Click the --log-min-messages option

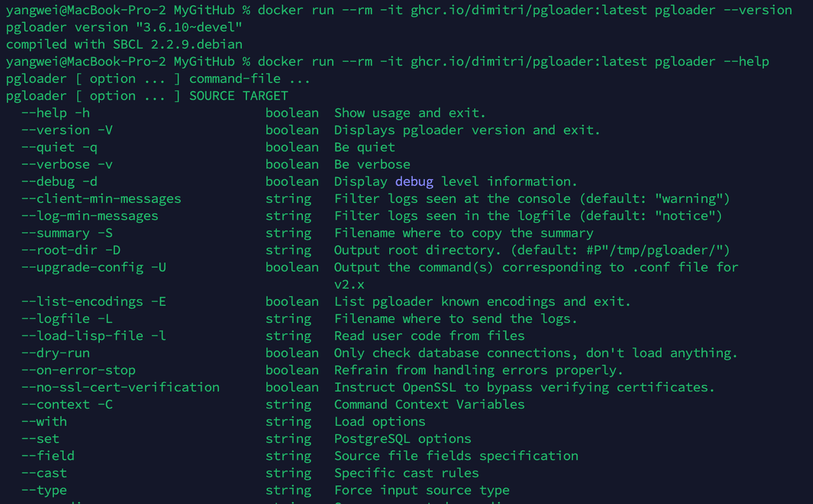click(90, 216)
